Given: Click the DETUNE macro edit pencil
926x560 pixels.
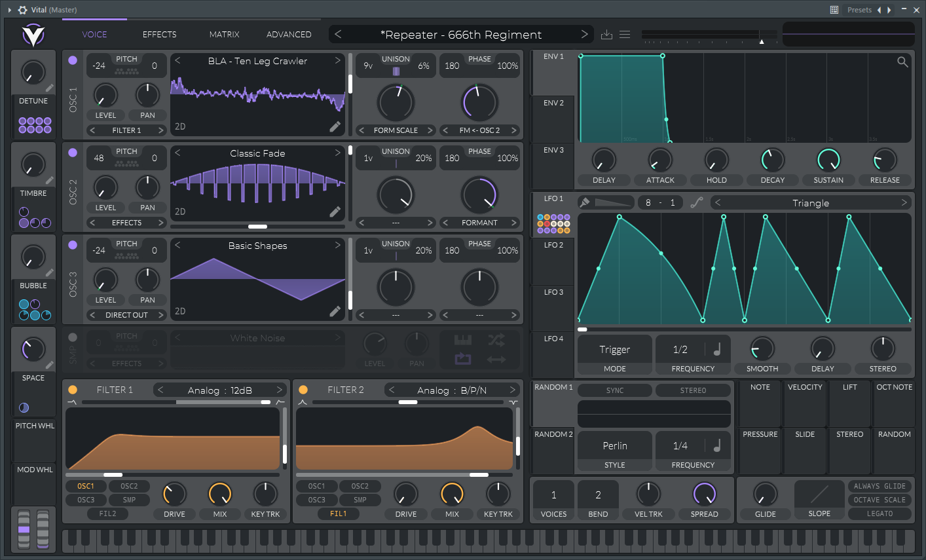Looking at the screenshot, I should (50, 88).
